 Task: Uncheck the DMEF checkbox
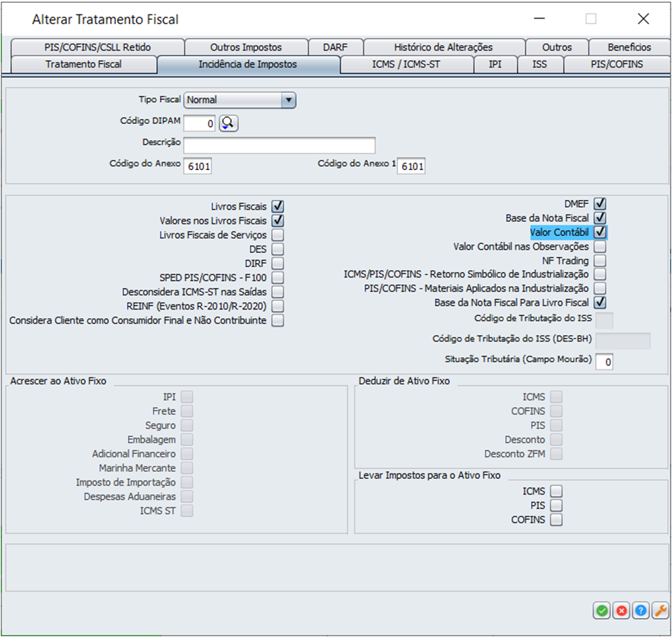(600, 204)
